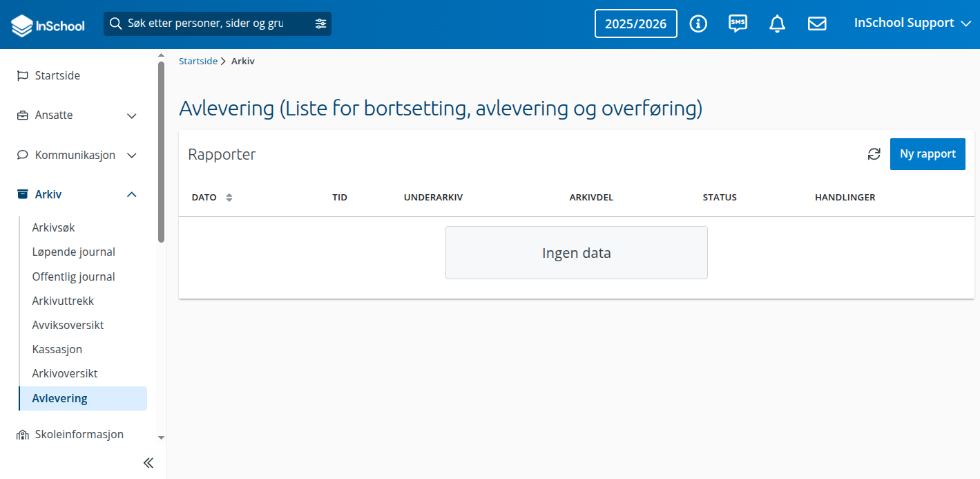Image resolution: width=980 pixels, height=479 pixels.
Task: Click the Arkiv box icon
Action: (23, 194)
